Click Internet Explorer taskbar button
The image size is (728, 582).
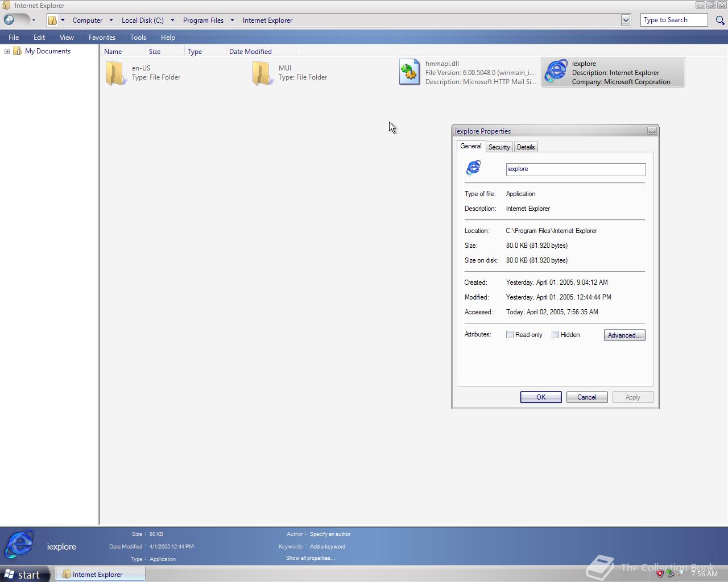[100, 574]
